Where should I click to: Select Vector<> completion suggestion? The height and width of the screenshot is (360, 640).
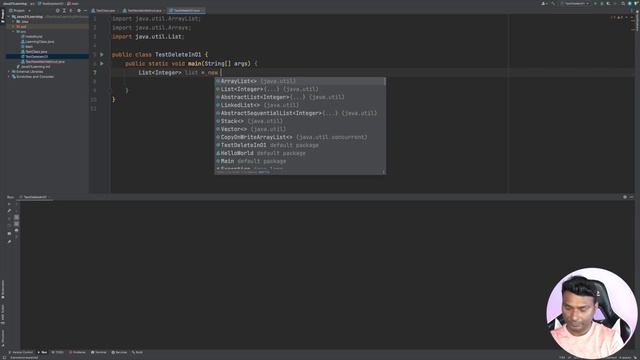(300, 129)
